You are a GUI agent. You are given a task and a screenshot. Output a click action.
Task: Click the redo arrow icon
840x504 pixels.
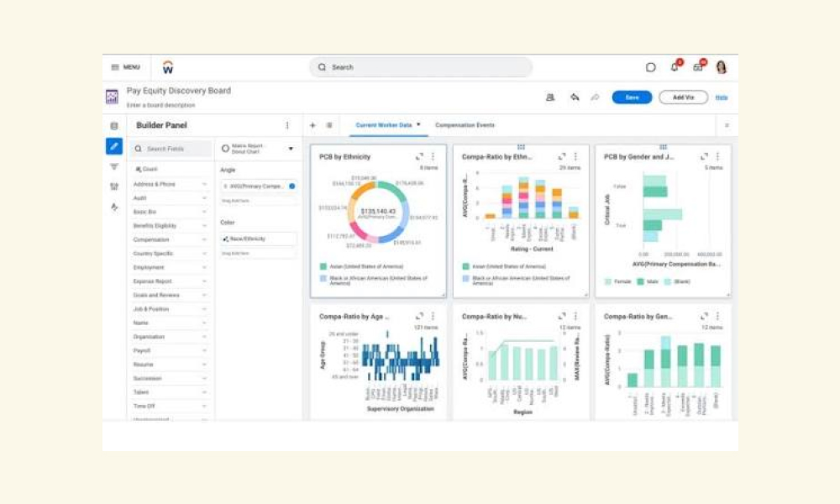point(595,97)
